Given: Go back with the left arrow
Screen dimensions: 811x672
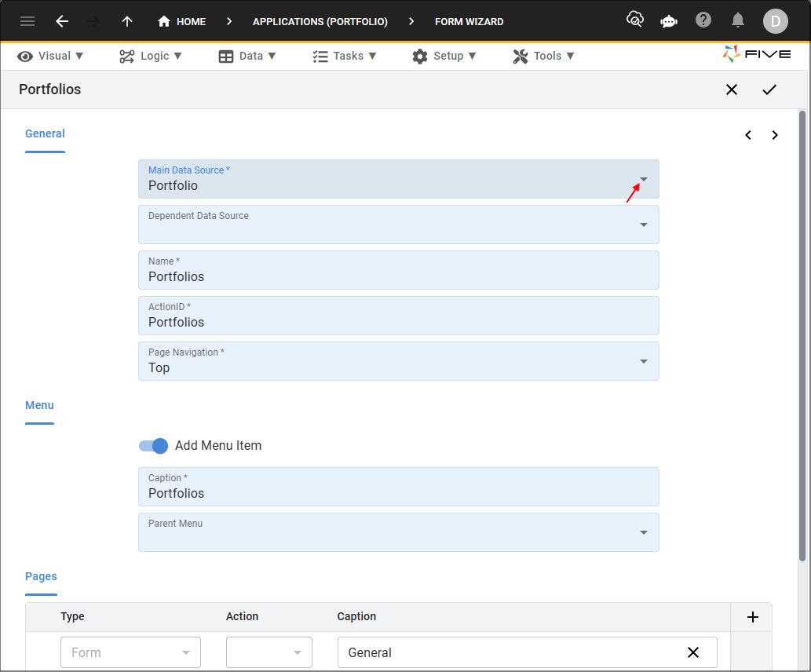Looking at the screenshot, I should click(x=62, y=21).
